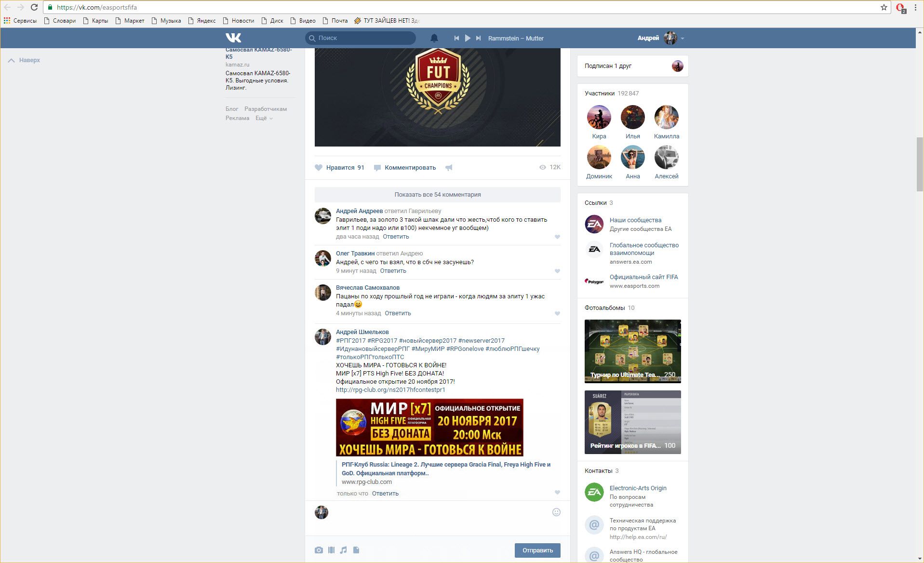924x563 pixels.
Task: Like the post with 91 likes
Action: click(339, 168)
